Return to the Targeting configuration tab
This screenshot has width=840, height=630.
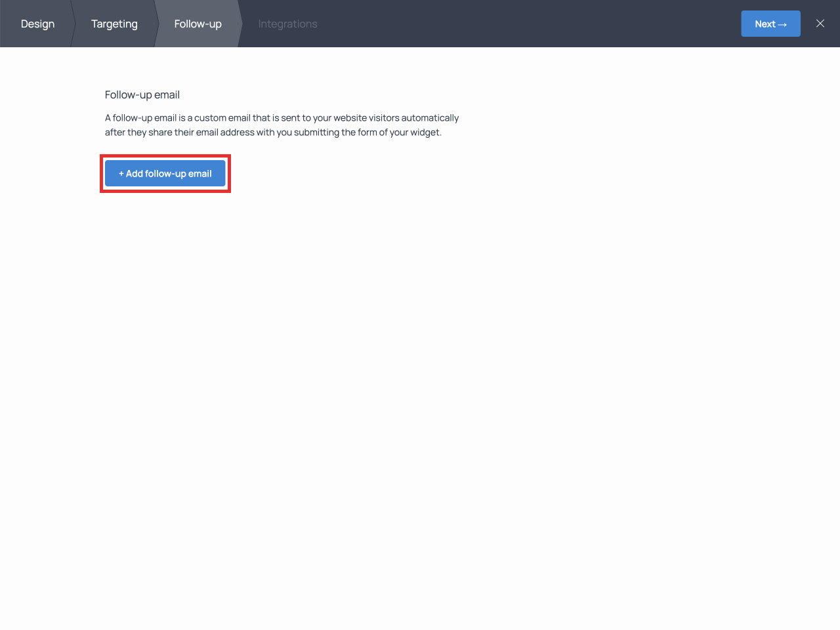point(114,24)
